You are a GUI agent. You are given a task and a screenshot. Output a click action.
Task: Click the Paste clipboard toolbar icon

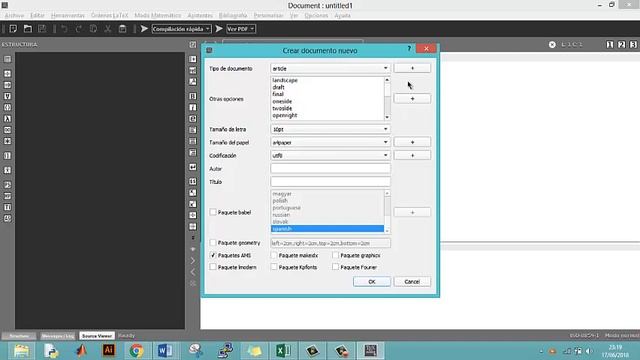point(122,29)
